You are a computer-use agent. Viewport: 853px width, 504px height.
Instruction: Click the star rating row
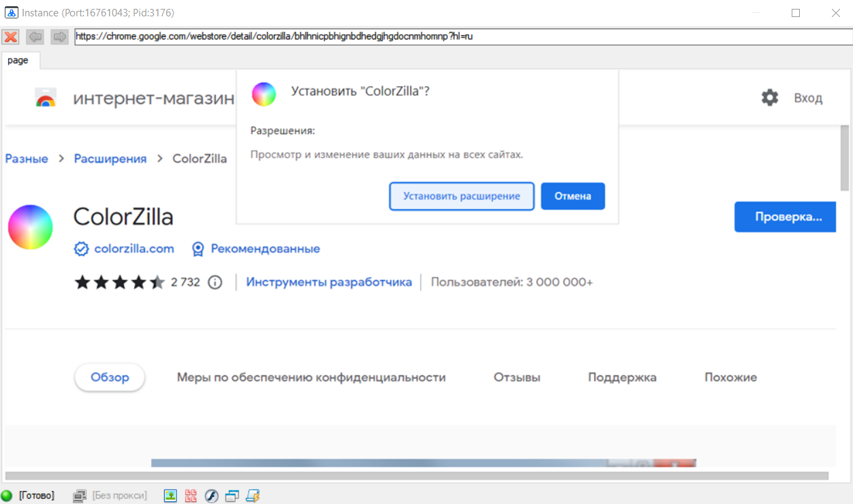[120, 282]
